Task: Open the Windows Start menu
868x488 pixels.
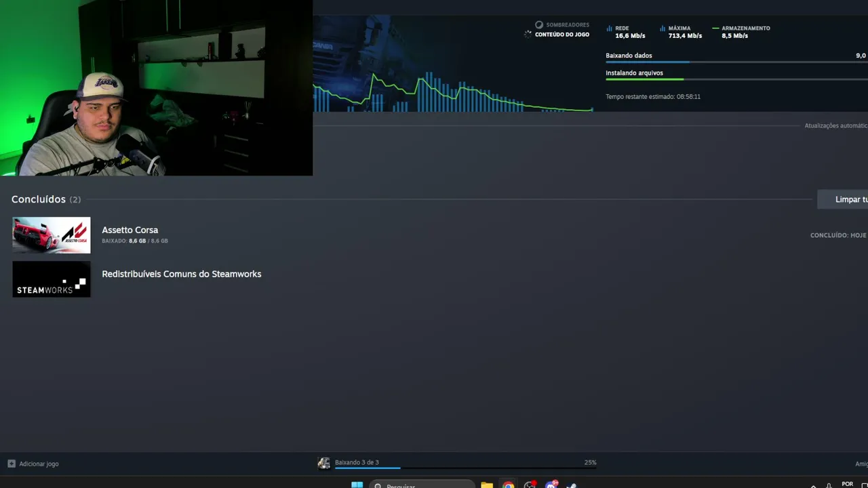Action: (x=357, y=485)
